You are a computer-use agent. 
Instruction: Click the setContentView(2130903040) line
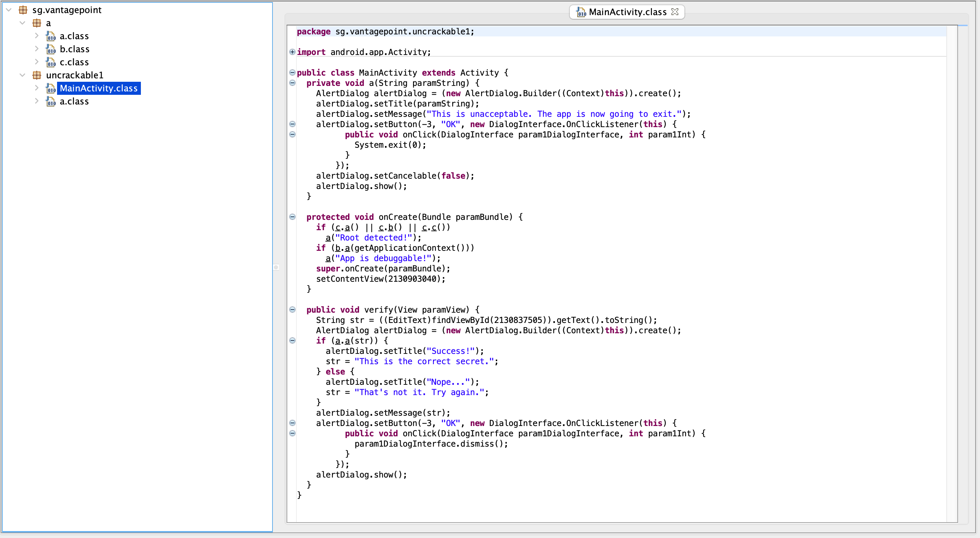pyautogui.click(x=381, y=279)
